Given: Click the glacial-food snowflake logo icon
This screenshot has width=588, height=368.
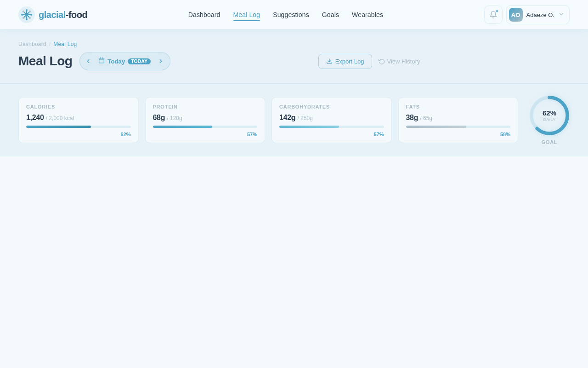Looking at the screenshot, I should point(27,15).
